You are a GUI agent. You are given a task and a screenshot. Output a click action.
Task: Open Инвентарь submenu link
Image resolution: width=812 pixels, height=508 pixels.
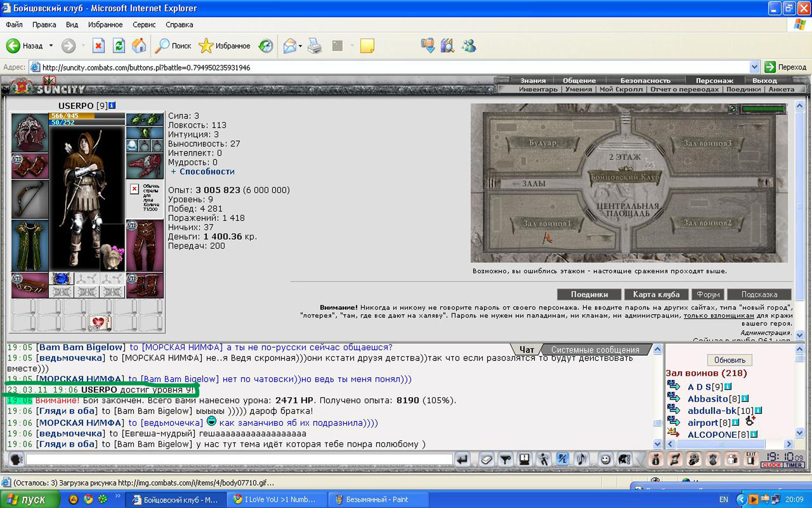pos(538,89)
